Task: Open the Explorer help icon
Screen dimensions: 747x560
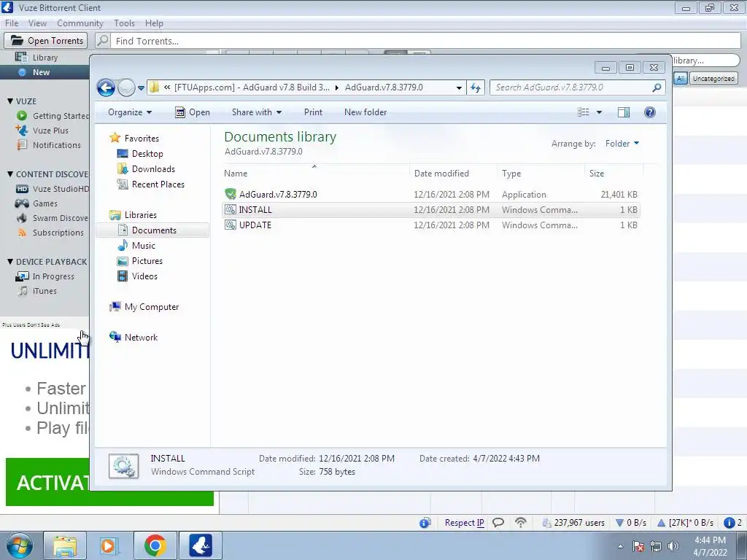Action: pyautogui.click(x=649, y=112)
